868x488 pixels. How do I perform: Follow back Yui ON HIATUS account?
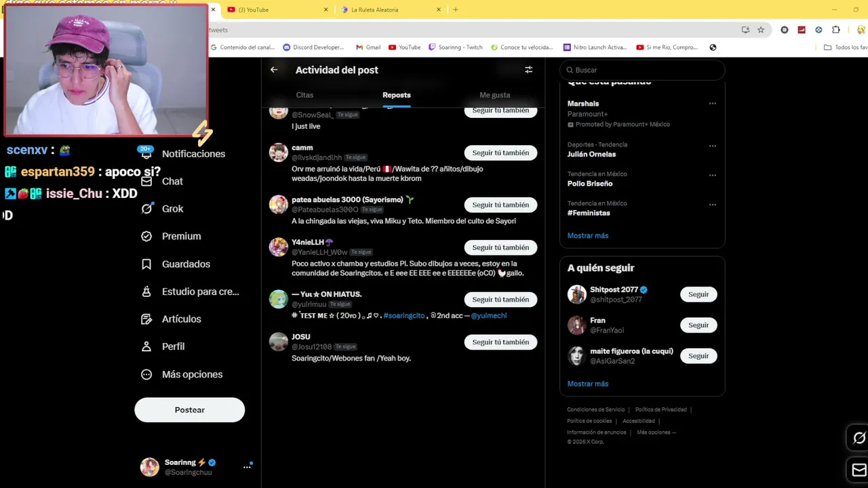pyautogui.click(x=500, y=300)
